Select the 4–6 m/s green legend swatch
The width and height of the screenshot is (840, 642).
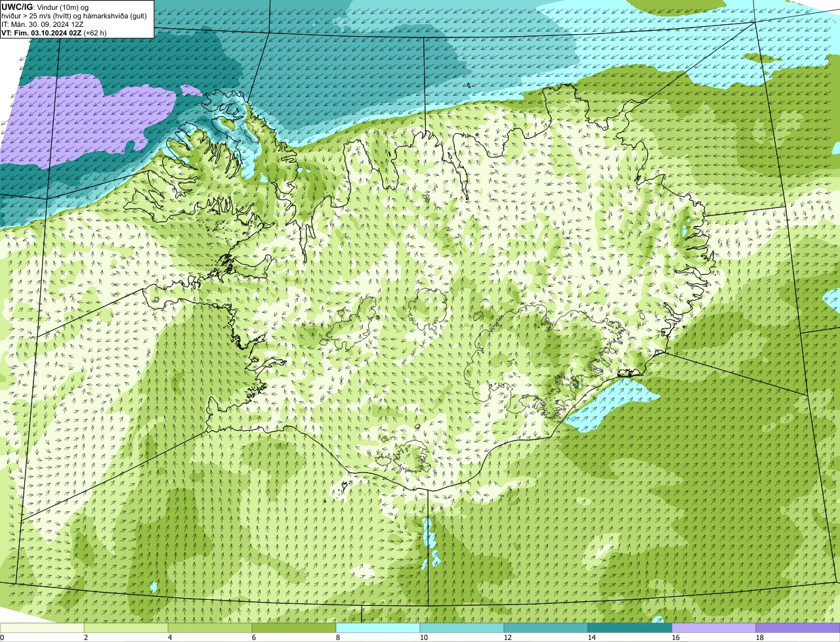point(210,628)
